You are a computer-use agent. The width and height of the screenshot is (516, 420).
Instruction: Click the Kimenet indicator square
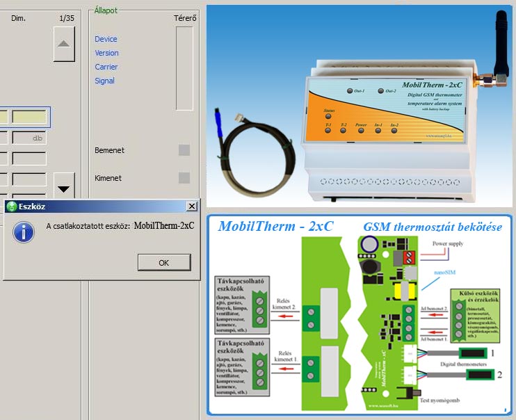coord(184,178)
